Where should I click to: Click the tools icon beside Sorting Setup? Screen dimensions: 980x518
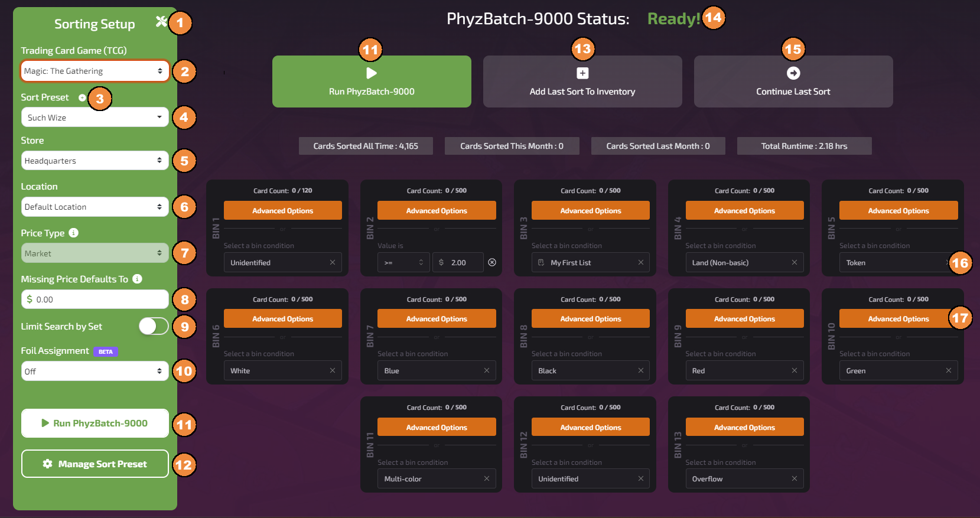tap(161, 22)
